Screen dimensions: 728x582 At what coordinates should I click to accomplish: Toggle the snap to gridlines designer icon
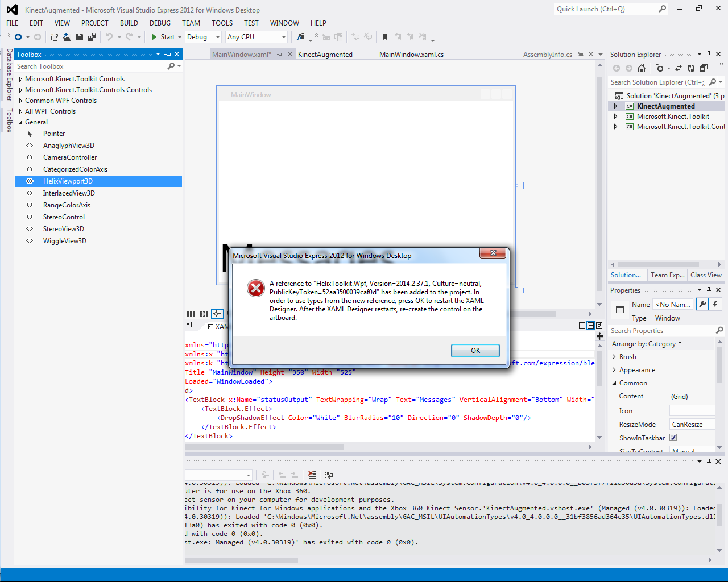(204, 314)
